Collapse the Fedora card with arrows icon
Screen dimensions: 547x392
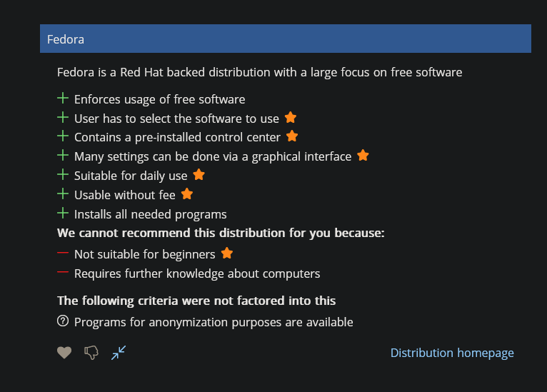coord(119,352)
